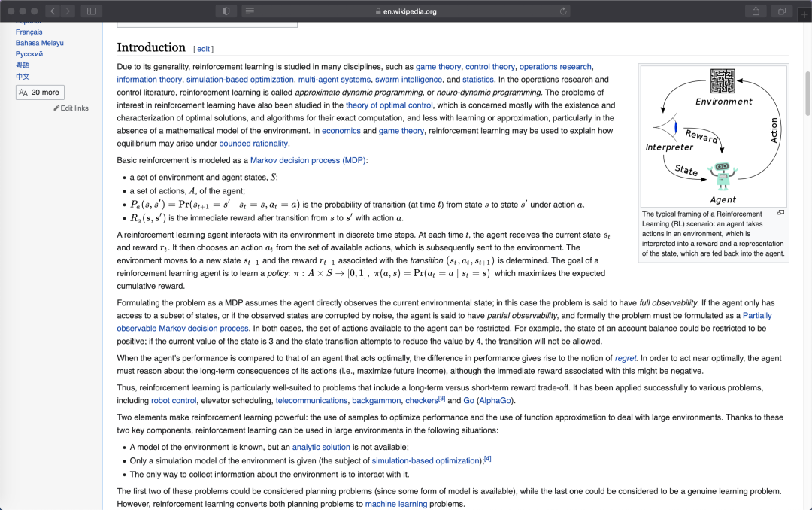Open the telecommunications link
The image size is (812, 510).
tap(311, 401)
